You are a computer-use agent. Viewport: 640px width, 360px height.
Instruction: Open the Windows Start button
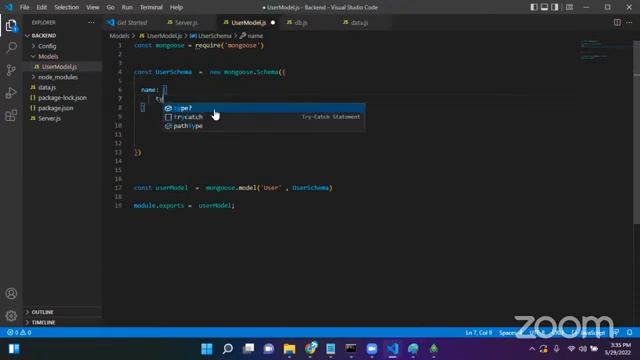tap(207, 349)
